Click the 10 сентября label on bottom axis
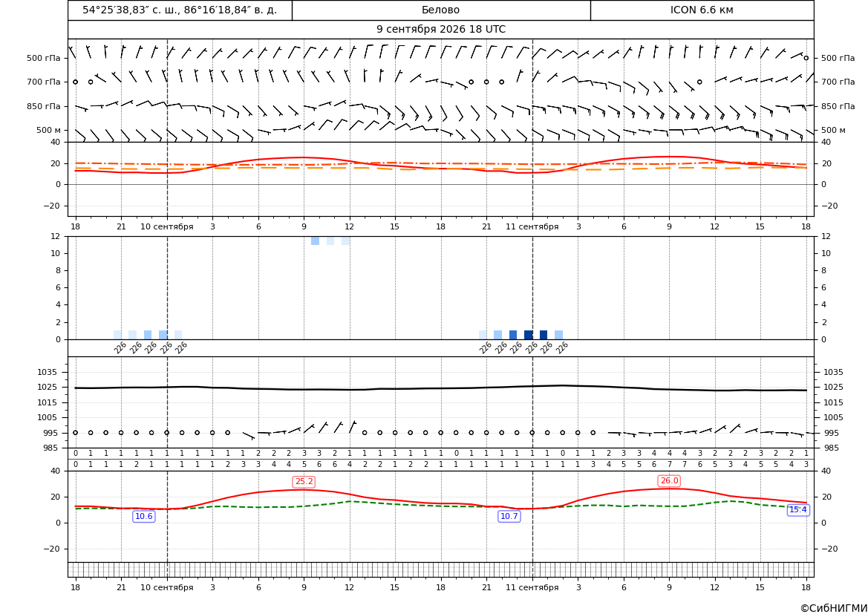The image size is (868, 614). pyautogui.click(x=166, y=587)
